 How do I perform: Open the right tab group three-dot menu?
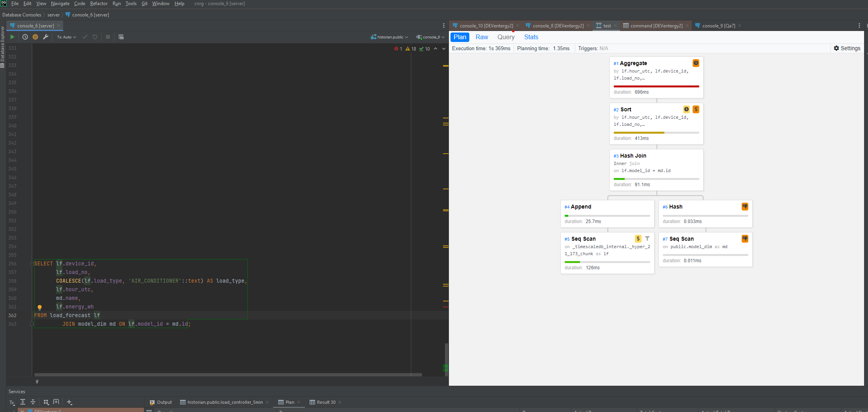coord(859,25)
